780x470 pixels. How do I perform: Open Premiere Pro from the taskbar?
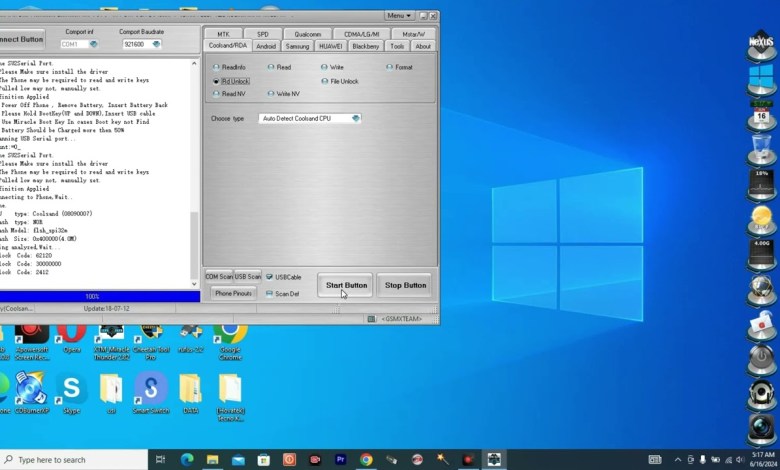340,460
